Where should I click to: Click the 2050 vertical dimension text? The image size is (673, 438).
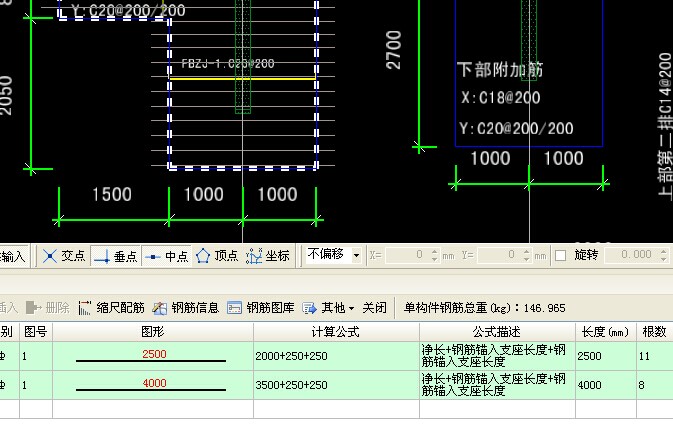click(5, 95)
